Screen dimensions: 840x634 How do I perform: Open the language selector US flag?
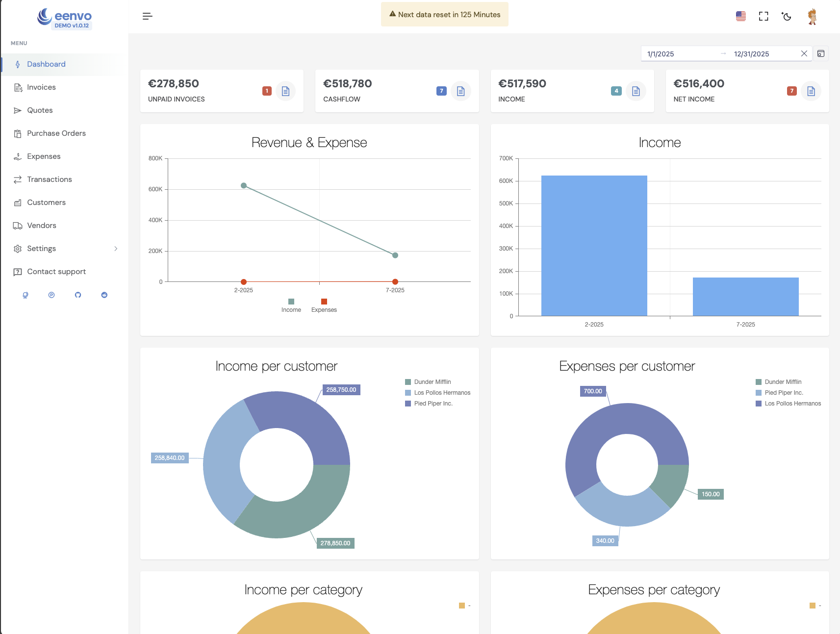coord(741,16)
